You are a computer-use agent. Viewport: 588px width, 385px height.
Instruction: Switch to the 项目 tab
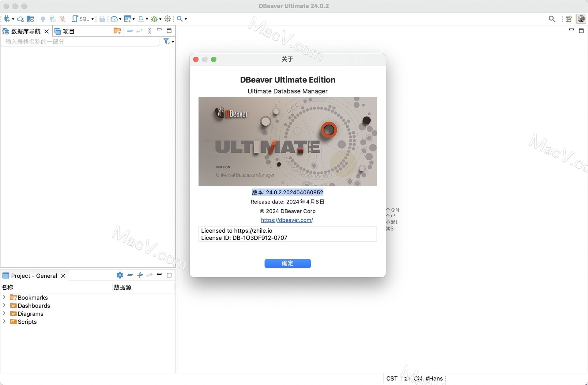coord(68,31)
